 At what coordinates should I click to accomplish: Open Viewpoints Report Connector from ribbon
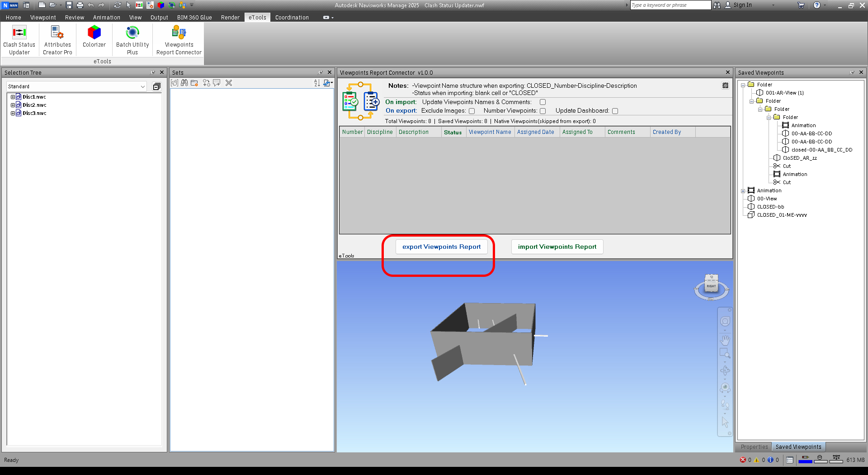tap(179, 40)
